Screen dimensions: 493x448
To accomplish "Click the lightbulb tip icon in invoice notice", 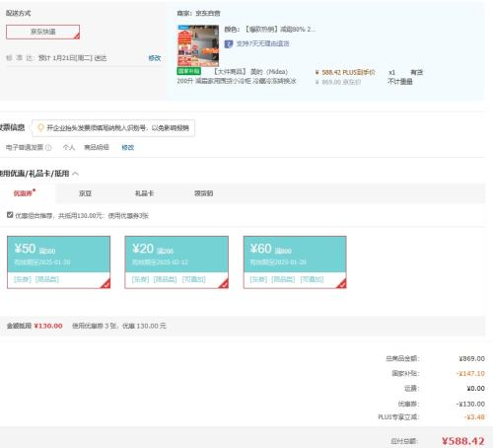I will pyautogui.click(x=40, y=128).
